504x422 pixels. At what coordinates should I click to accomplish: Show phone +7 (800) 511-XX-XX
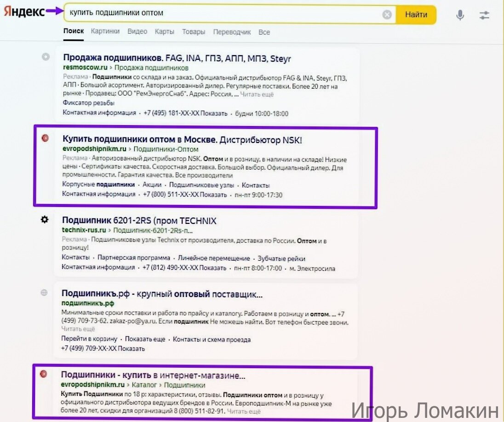coord(185,194)
